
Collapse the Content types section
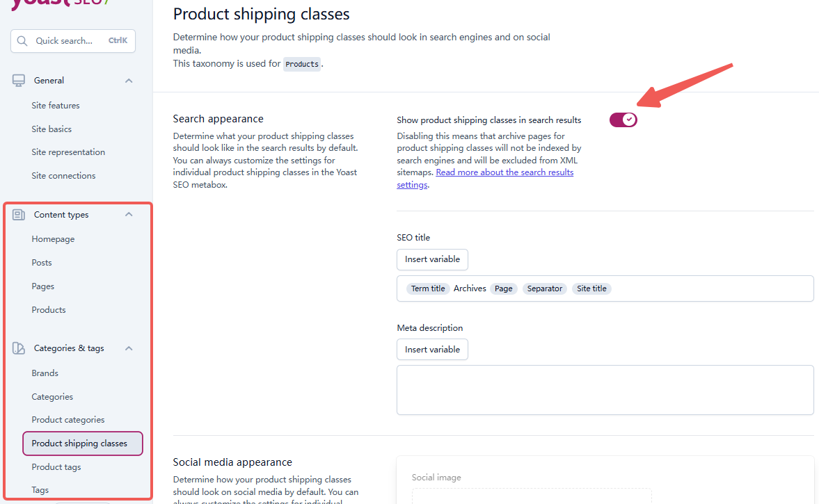(128, 214)
